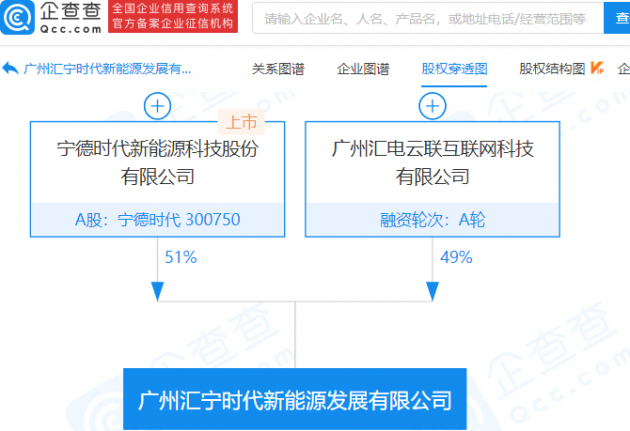Click the 51% shareholding label
Screen dimensions: 630x431
point(181,257)
